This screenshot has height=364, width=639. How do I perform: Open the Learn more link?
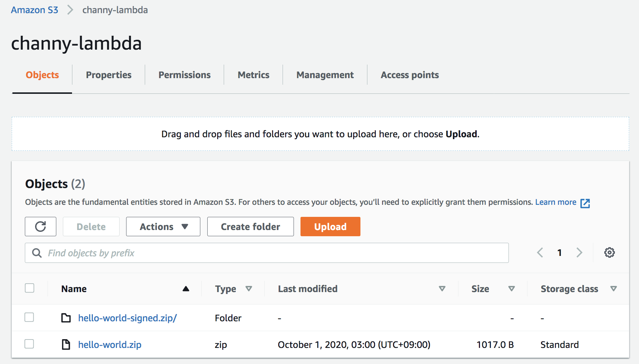click(x=556, y=202)
